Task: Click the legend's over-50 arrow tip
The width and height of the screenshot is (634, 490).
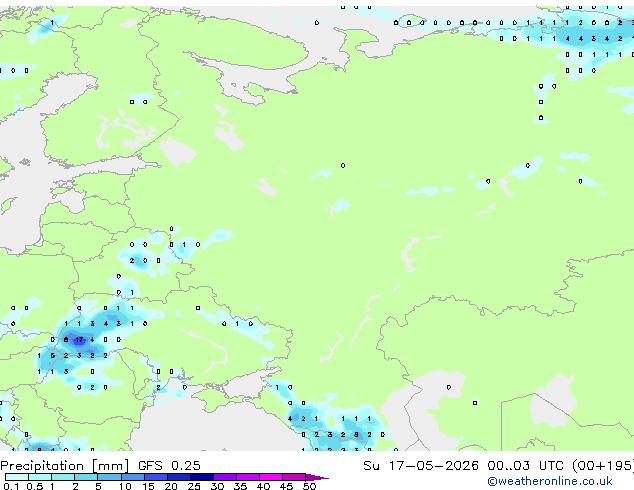Action: (x=317, y=477)
